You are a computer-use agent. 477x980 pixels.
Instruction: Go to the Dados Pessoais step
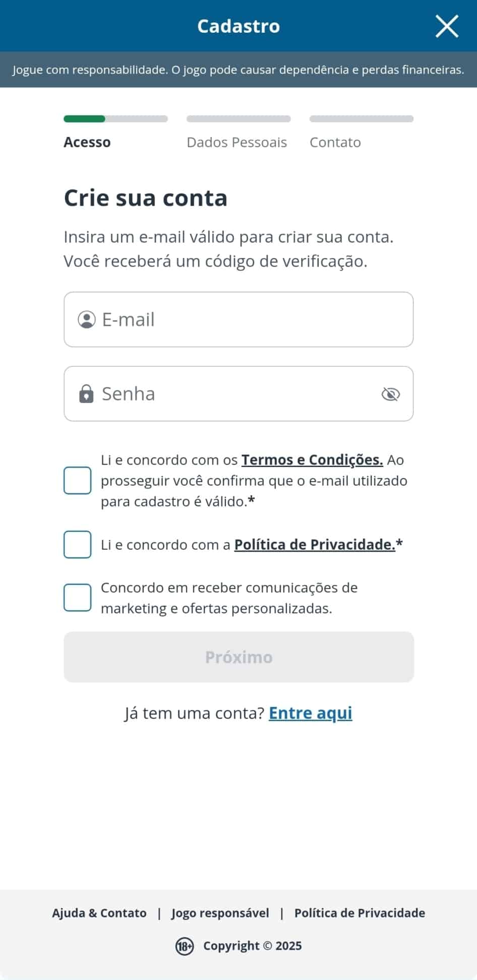tap(236, 143)
